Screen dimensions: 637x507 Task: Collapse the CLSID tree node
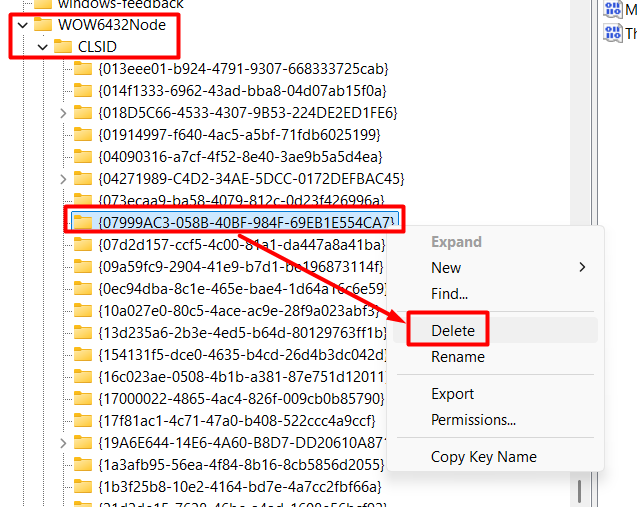pos(41,46)
